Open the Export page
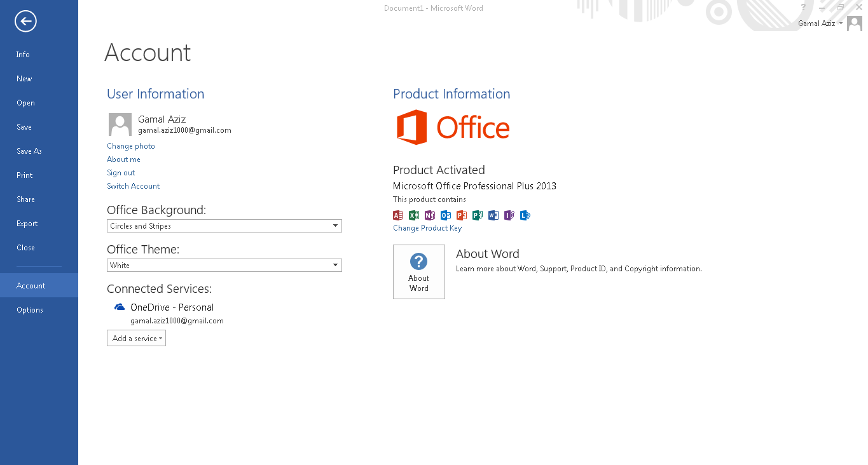 pyautogui.click(x=39, y=224)
